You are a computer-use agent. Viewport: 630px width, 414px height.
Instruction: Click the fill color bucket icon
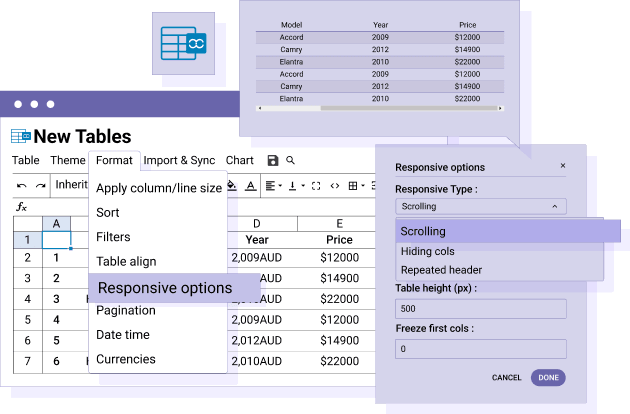point(232,185)
